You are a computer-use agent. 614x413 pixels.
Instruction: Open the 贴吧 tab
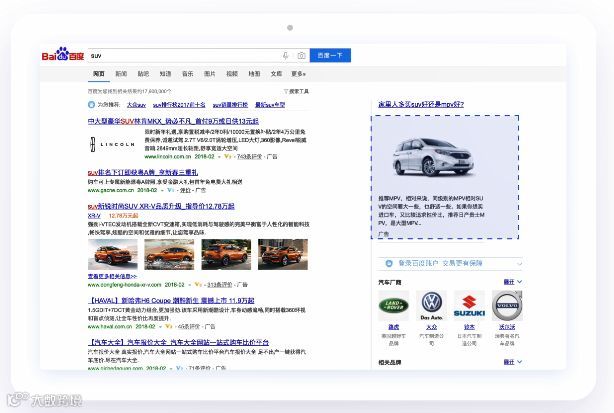pyautogui.click(x=143, y=74)
